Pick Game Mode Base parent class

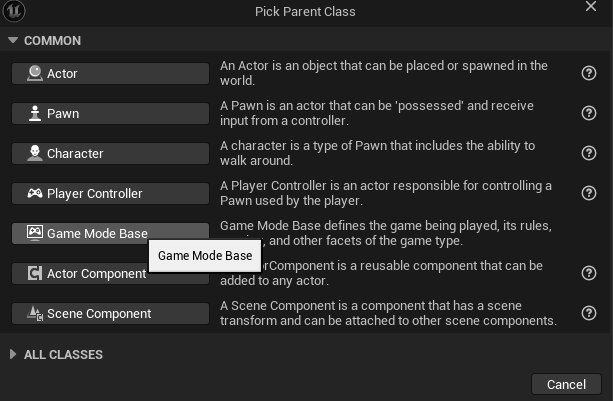[110, 233]
